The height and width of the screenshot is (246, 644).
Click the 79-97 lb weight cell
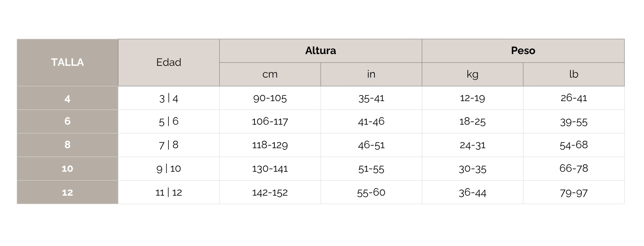point(573,192)
